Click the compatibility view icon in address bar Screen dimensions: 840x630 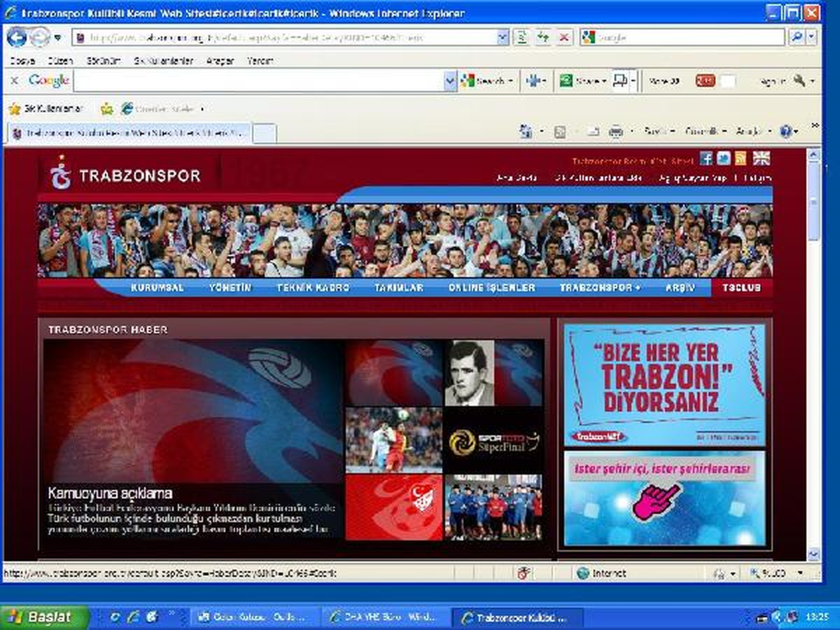[x=521, y=37]
